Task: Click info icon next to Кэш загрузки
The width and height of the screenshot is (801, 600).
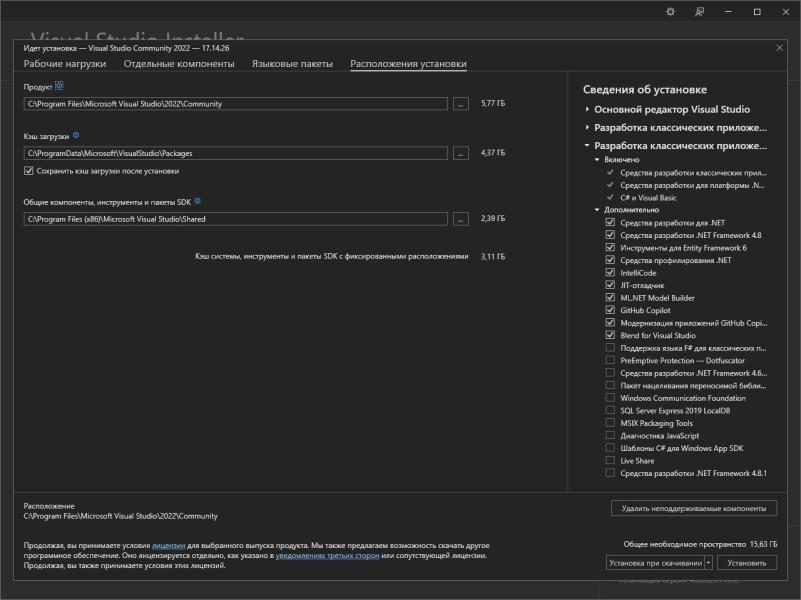Action: (76, 134)
